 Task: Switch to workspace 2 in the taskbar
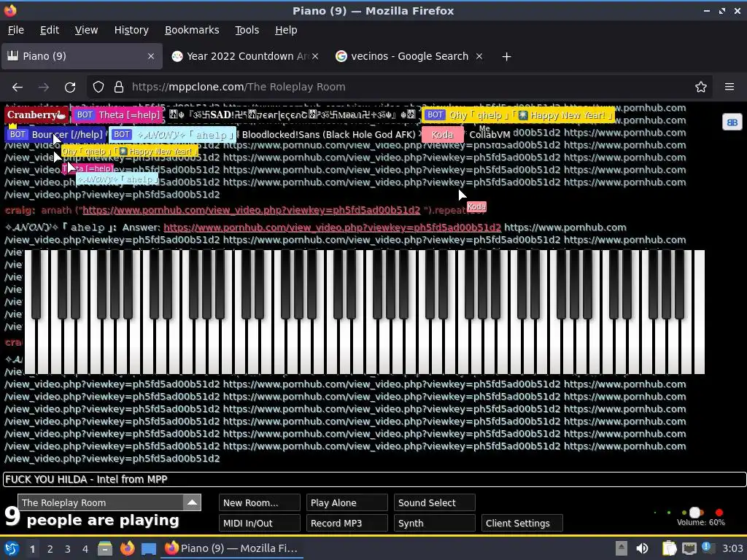pos(50,549)
